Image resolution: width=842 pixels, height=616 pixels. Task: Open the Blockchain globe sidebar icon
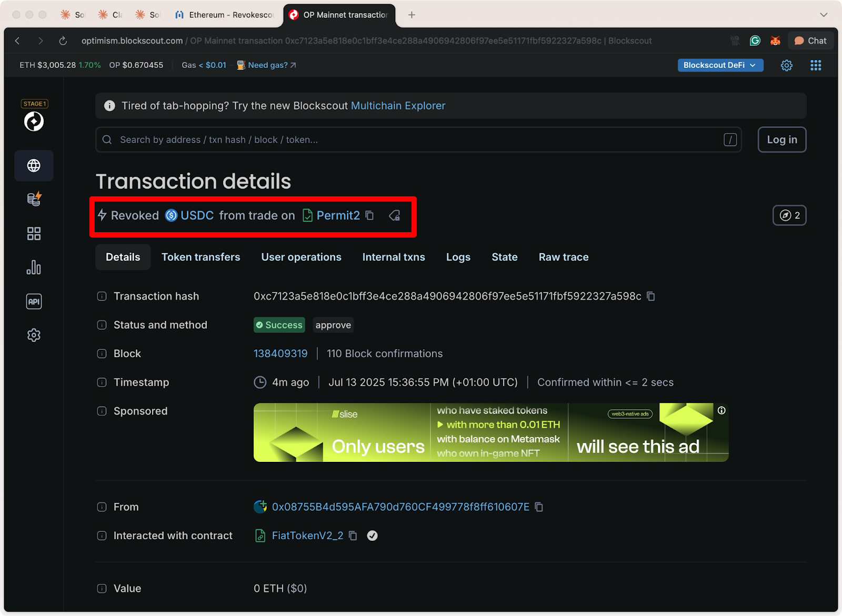[34, 166]
